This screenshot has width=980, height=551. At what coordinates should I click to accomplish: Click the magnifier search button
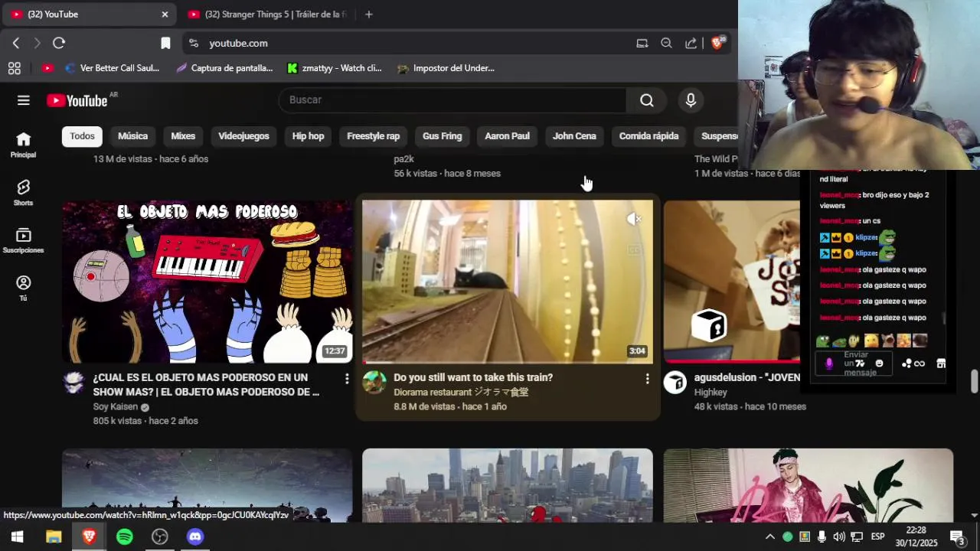[x=647, y=100]
